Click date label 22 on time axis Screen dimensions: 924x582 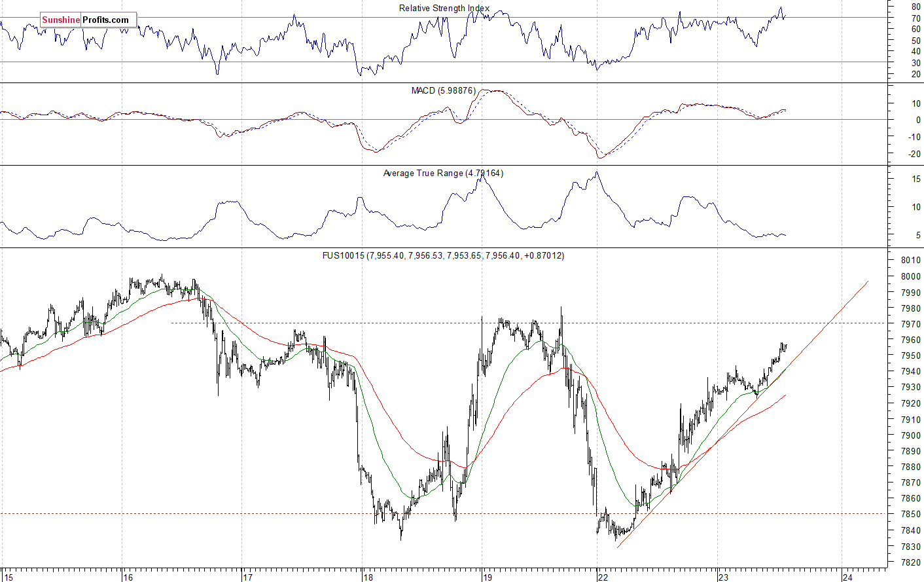[603, 577]
